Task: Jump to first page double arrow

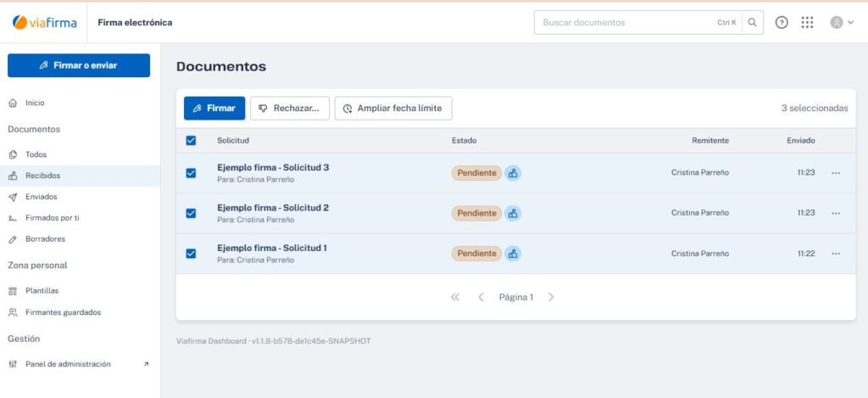Action: [x=455, y=297]
